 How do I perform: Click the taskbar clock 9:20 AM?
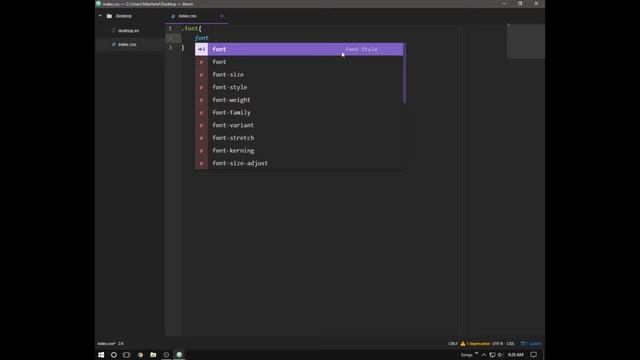(516, 355)
